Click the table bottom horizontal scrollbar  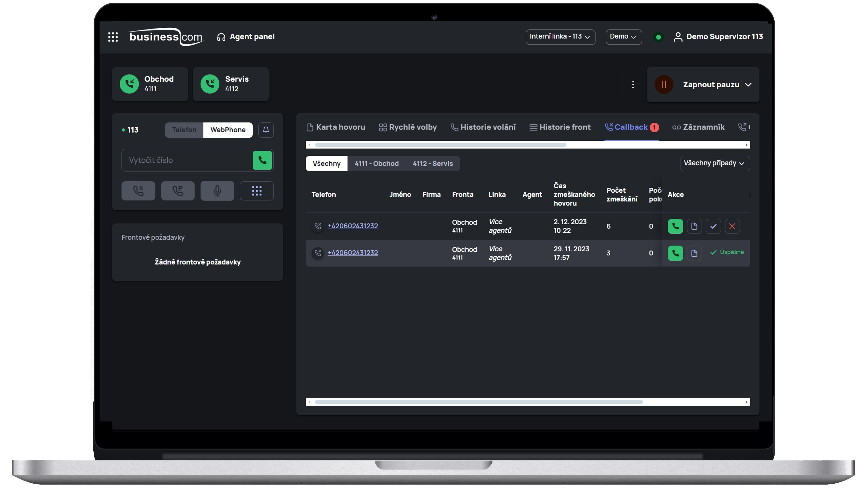point(478,402)
